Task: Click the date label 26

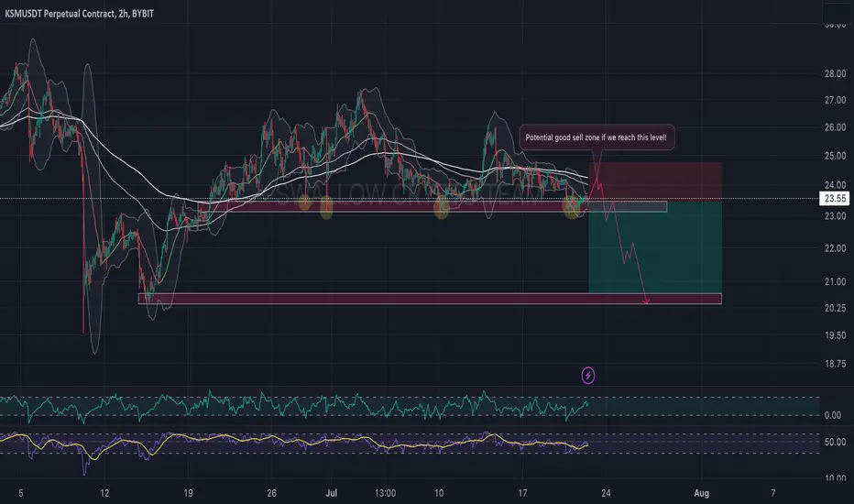Action: [271, 493]
